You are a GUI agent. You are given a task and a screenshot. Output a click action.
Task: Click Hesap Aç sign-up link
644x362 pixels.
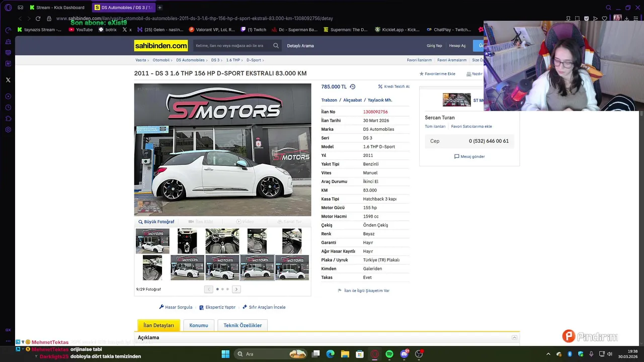pos(457,46)
